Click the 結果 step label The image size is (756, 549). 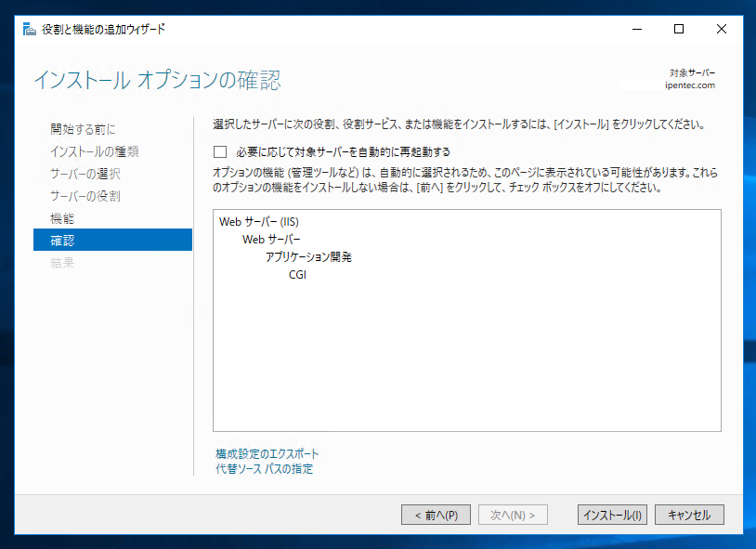[x=62, y=263]
